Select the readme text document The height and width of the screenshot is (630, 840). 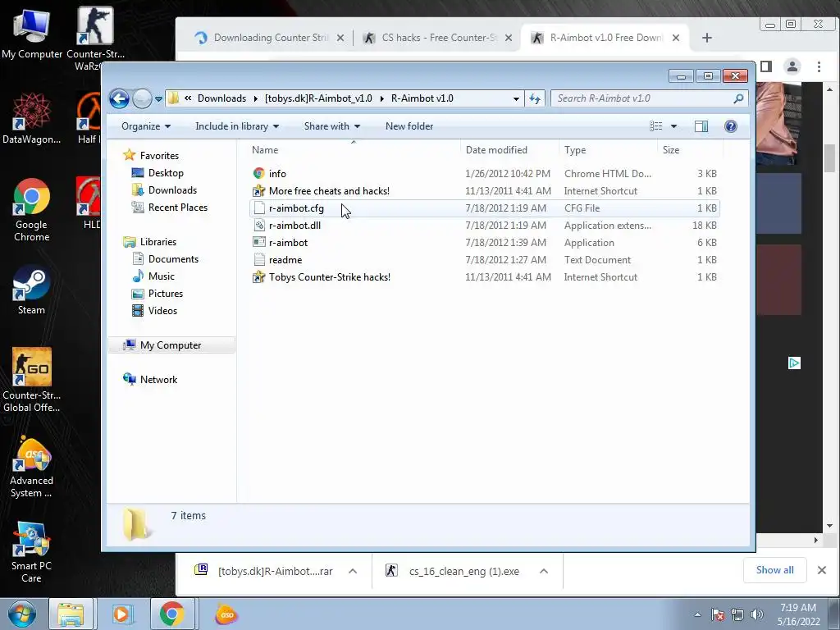484,260
